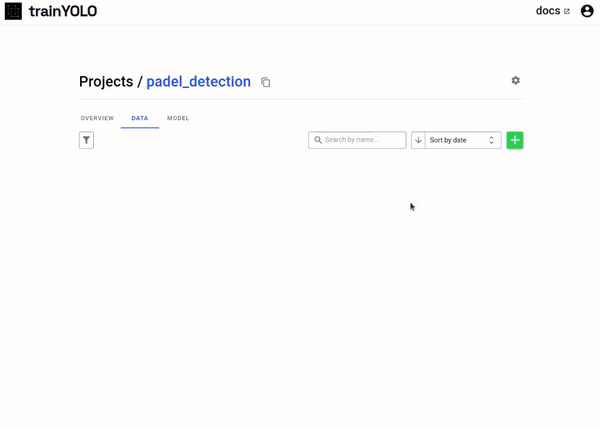Click the up-down chevrons on the sort selector
The image size is (600, 427).
pyautogui.click(x=491, y=140)
